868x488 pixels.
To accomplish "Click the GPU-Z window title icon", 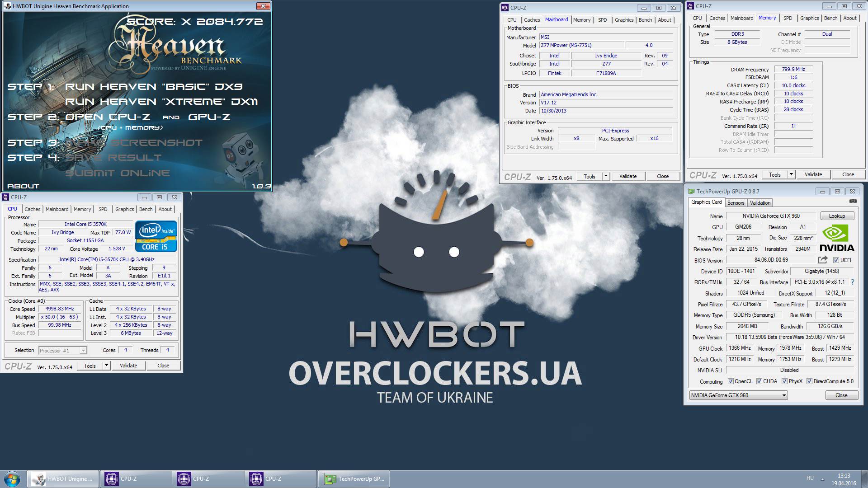I will (691, 191).
